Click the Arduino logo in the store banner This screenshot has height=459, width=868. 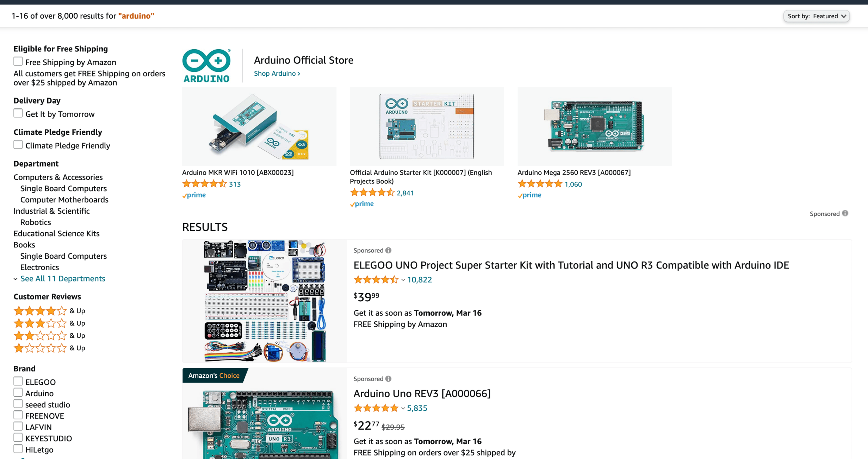pyautogui.click(x=206, y=66)
